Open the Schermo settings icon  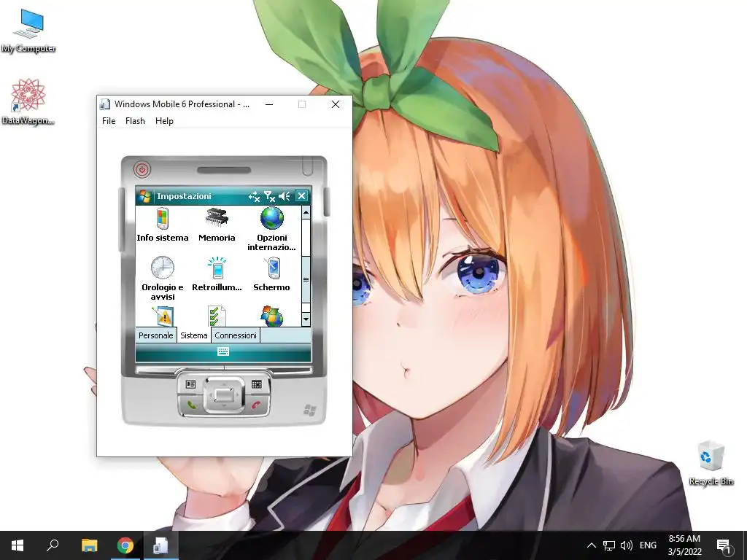271,274
